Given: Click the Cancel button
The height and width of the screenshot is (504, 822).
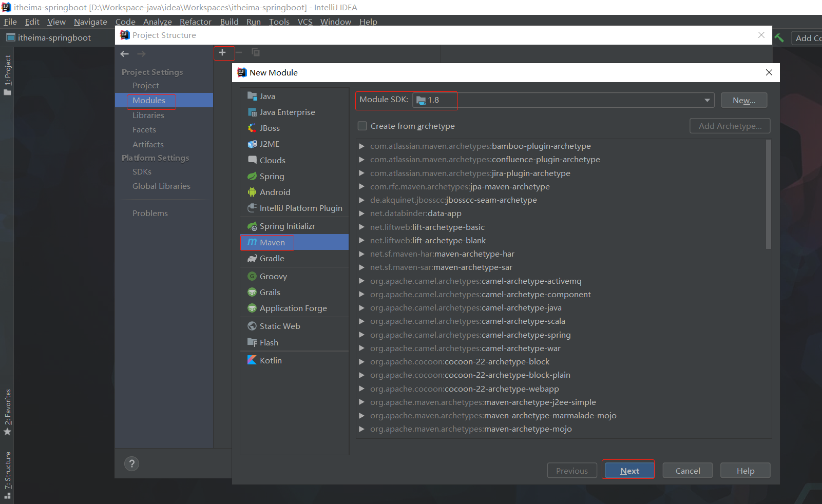Looking at the screenshot, I should [x=687, y=471].
